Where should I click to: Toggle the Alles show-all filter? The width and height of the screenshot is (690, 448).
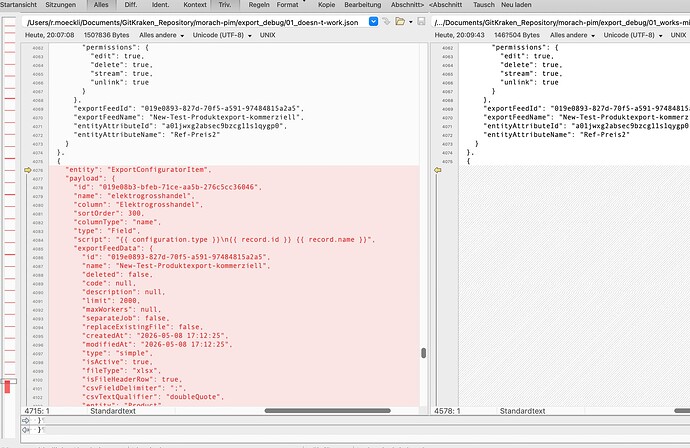coord(101,5)
